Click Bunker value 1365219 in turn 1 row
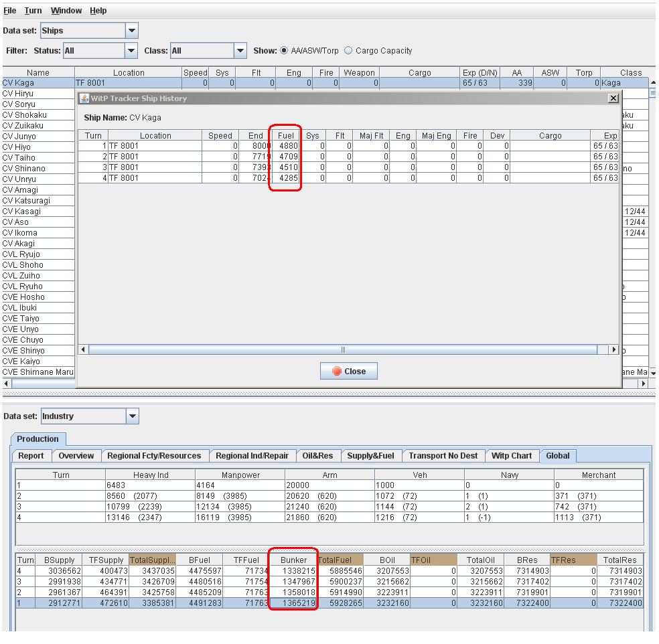 [294, 603]
